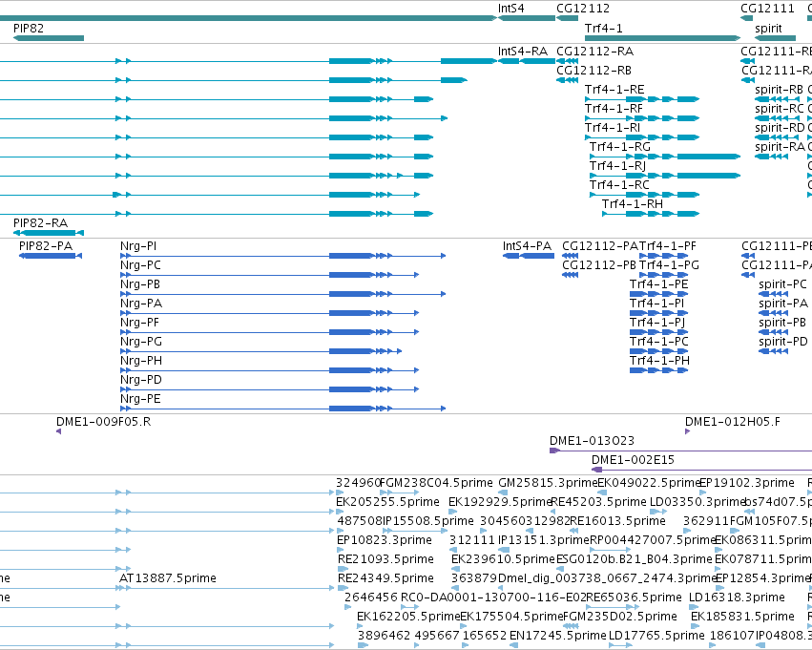Open the spirit gene label

[768, 28]
